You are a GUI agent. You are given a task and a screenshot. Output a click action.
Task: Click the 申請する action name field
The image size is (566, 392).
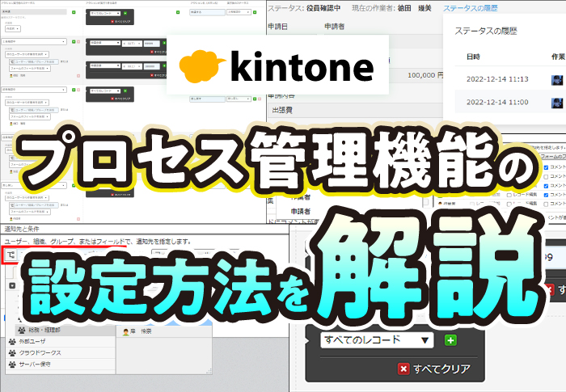click(x=207, y=12)
